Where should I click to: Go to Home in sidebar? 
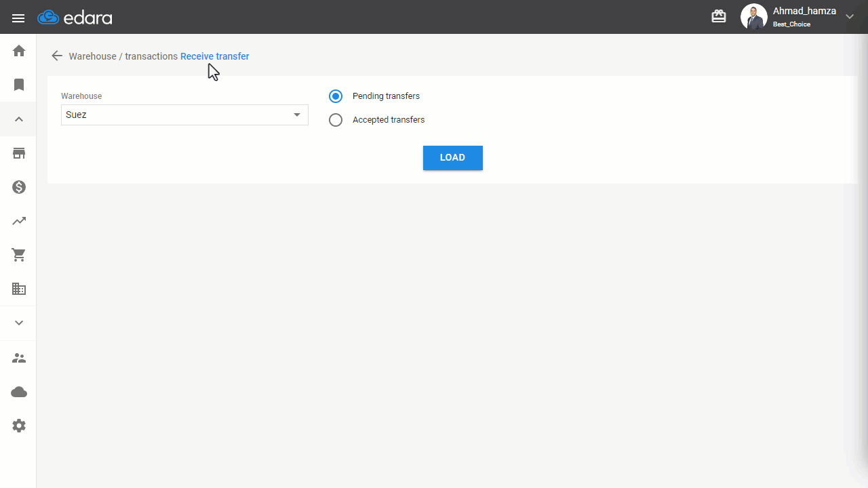tap(19, 51)
